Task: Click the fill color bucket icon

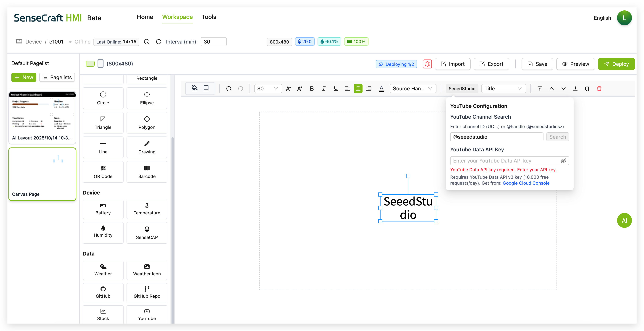Action: [x=194, y=88]
